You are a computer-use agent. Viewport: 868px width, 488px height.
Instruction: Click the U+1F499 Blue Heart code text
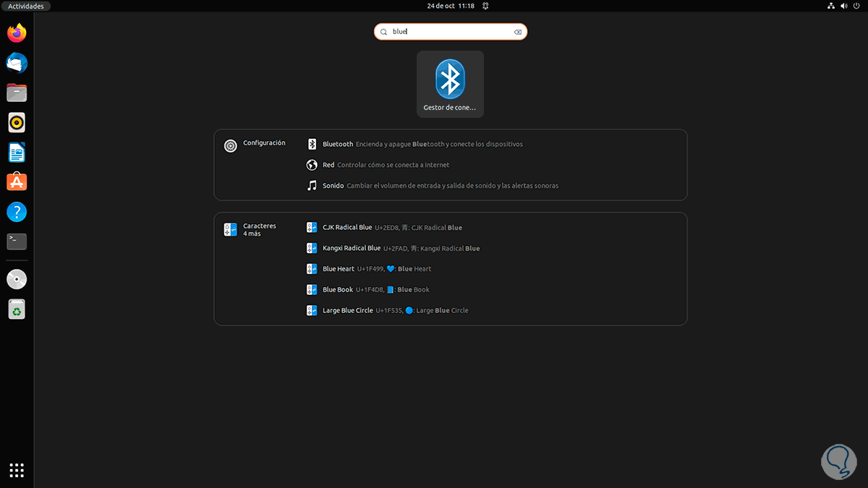[394, 269]
